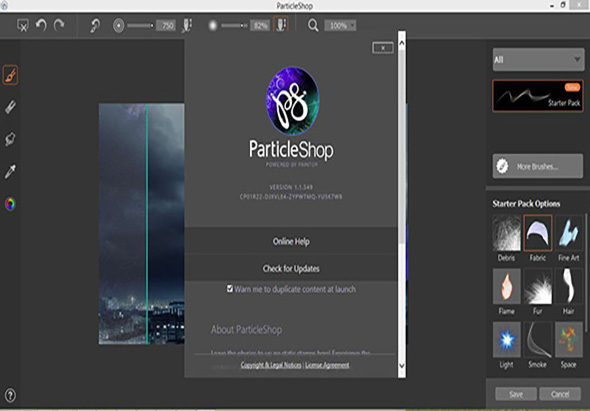Adjust the brush size slider

click(x=140, y=26)
